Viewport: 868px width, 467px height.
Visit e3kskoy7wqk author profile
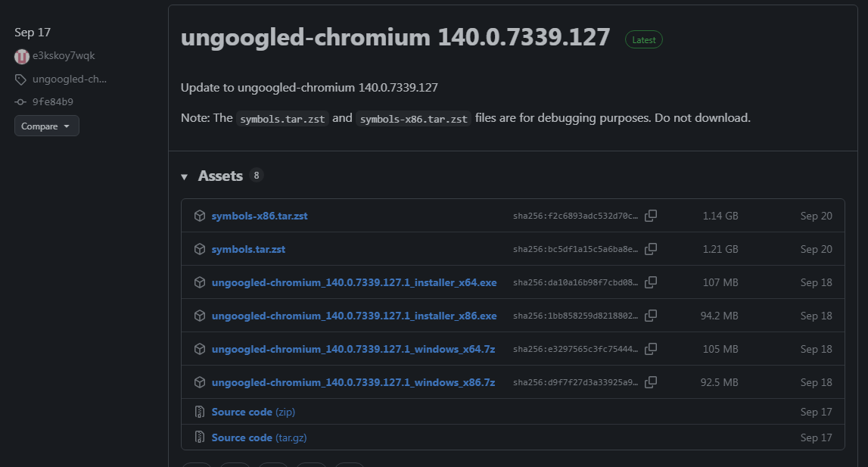(x=64, y=56)
